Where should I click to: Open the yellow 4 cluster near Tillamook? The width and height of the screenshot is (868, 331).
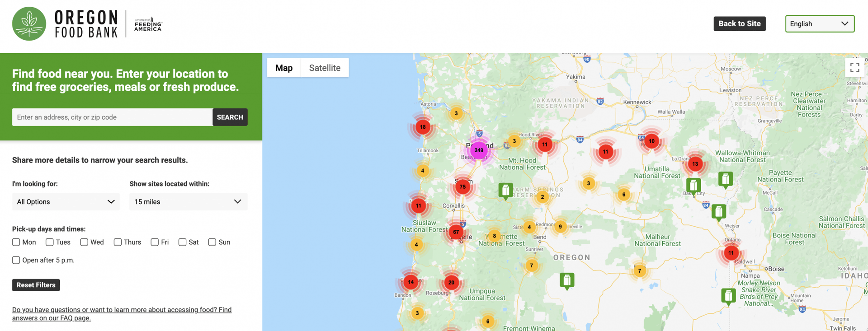[x=423, y=171]
